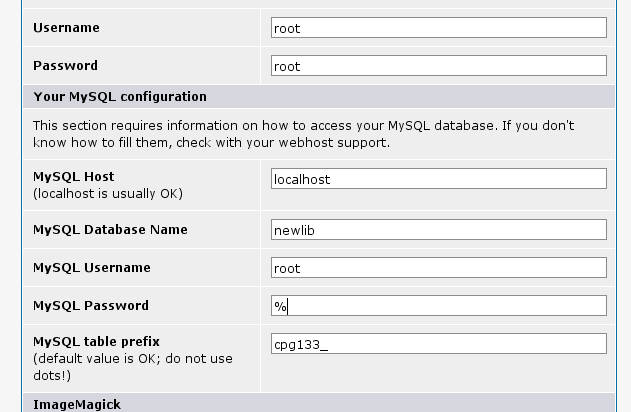Click the 'MySQL Password' label text
631x412 pixels.
[90, 306]
